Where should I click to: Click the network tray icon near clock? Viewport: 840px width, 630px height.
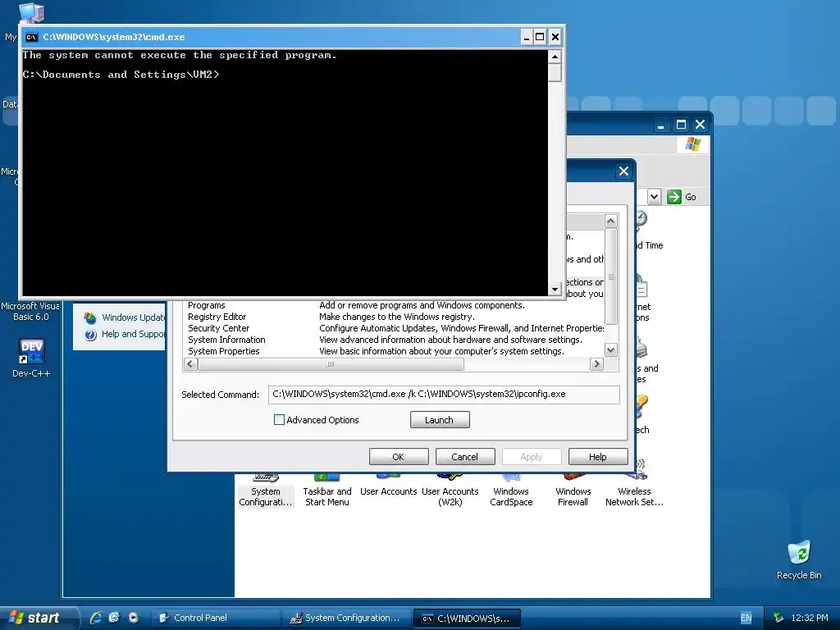pyautogui.click(x=779, y=618)
